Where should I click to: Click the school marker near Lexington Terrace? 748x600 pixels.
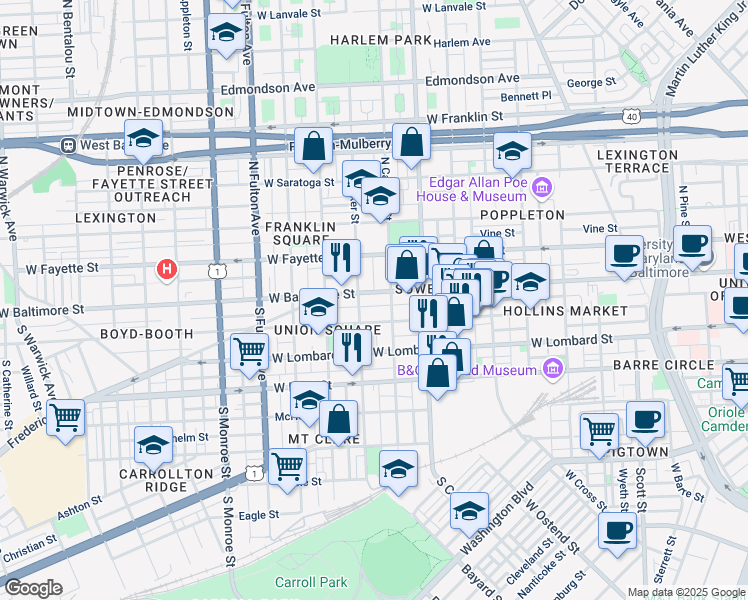(x=512, y=151)
